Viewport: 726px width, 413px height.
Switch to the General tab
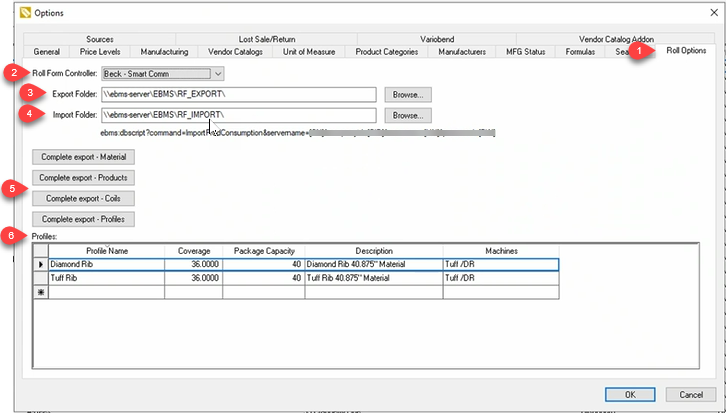pyautogui.click(x=47, y=51)
